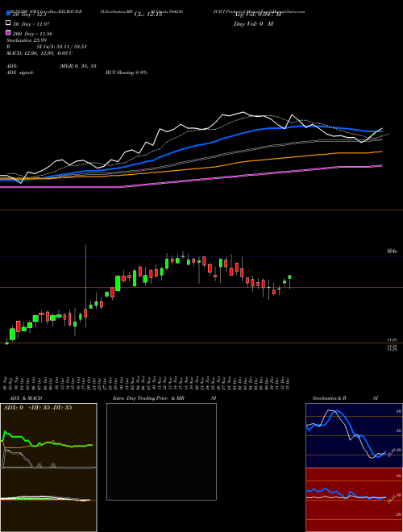Viewport: 403px width, 532px height.
Task: Select the '50 Day - 11.97' legend text
Action: (31, 24)
